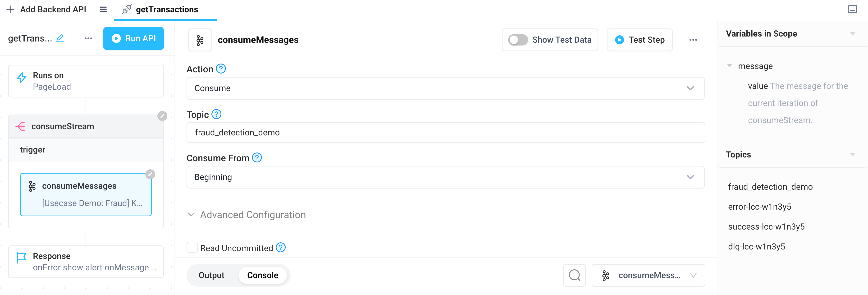Click the Consume From help icon
Viewport: 868px width, 295px height.
click(257, 157)
